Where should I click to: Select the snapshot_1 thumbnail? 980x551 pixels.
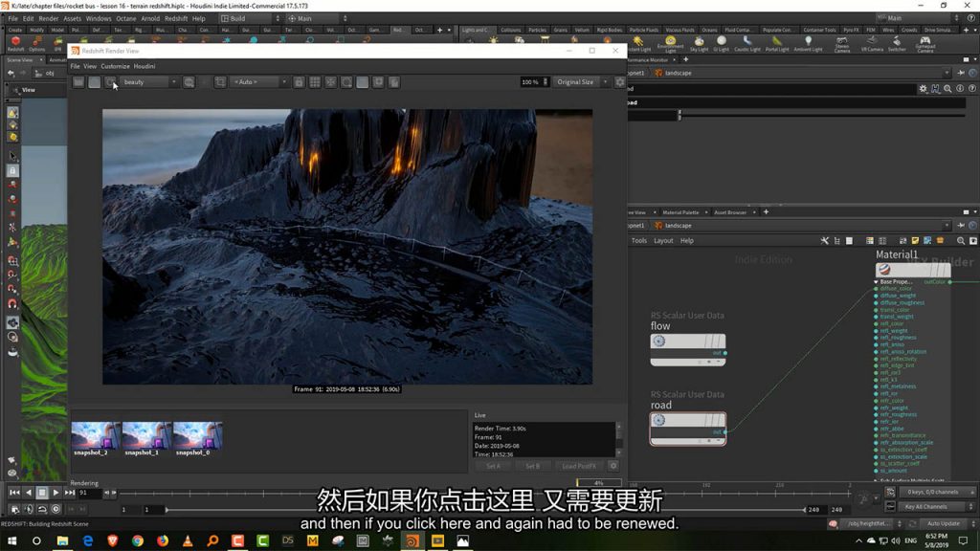(x=146, y=436)
